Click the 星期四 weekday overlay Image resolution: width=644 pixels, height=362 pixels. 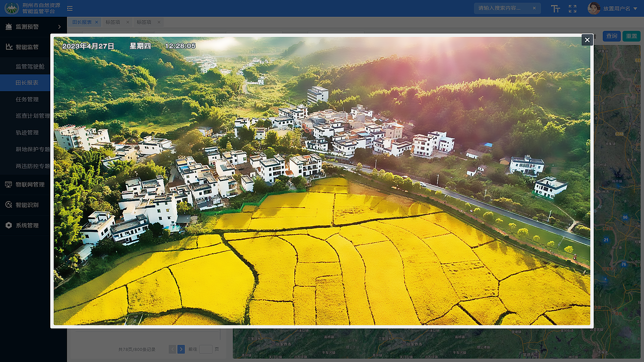click(140, 46)
